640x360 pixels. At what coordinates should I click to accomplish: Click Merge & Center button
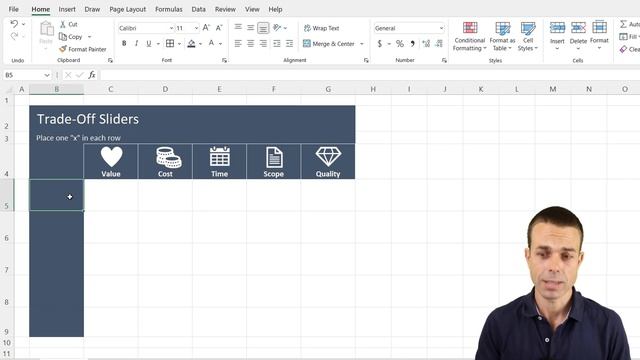pyautogui.click(x=329, y=43)
